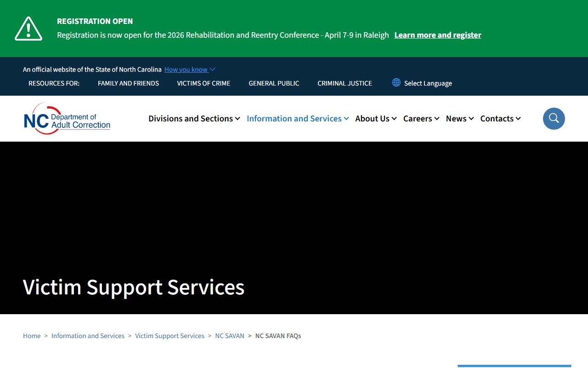Expand the About Us menu

tap(375, 119)
